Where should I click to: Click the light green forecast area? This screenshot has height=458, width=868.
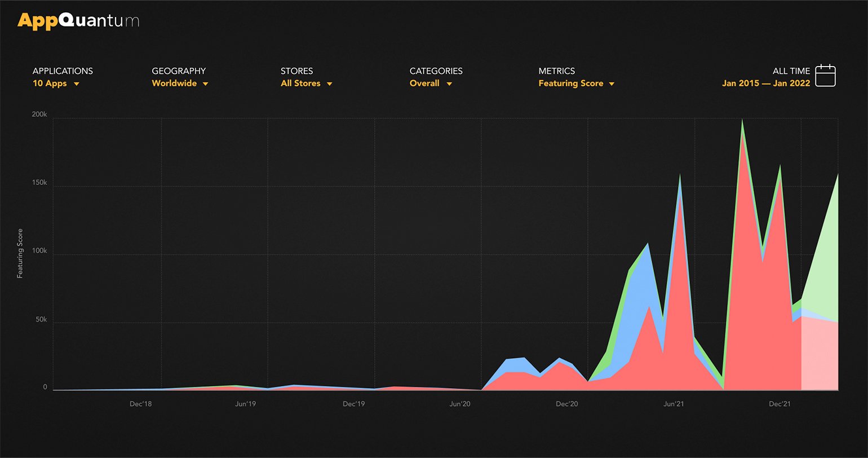823,265
